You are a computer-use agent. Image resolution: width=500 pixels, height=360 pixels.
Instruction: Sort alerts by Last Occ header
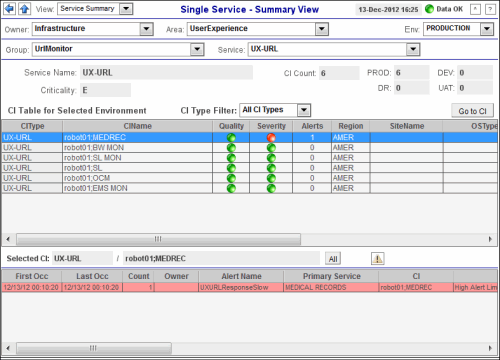pos(92,276)
